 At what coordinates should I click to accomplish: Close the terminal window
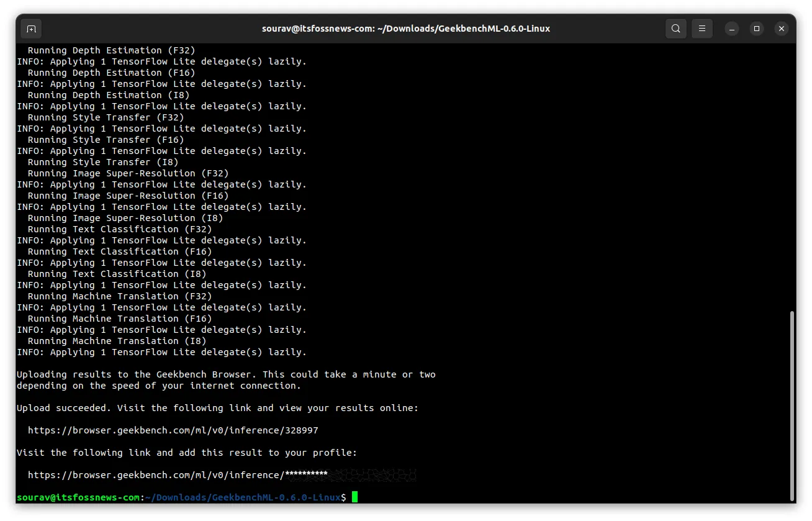point(782,29)
